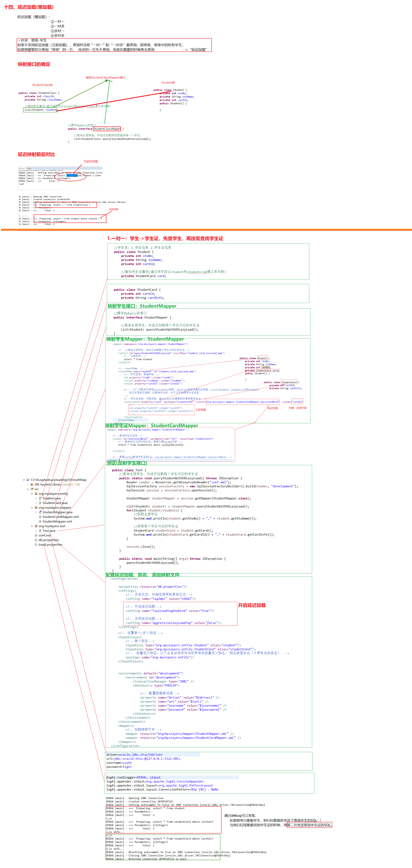Select log4j.properties in the project tree
This screenshot has width=412, height=868.
50,544
